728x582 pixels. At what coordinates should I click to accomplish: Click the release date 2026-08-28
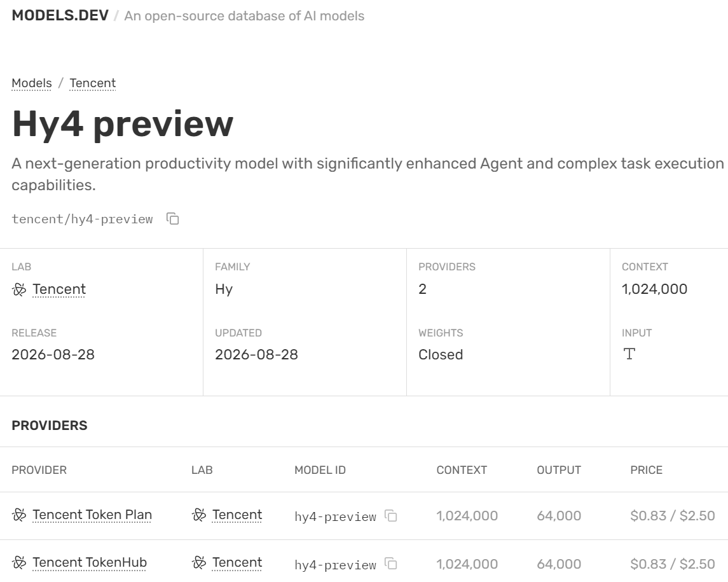click(x=53, y=354)
